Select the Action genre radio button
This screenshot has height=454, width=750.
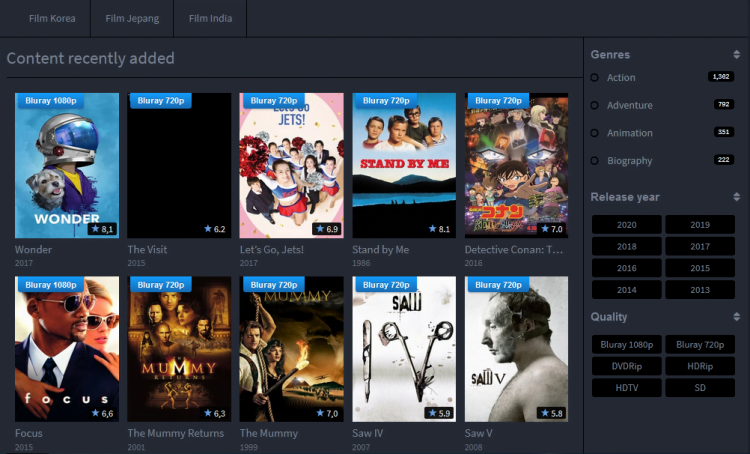[x=595, y=78]
